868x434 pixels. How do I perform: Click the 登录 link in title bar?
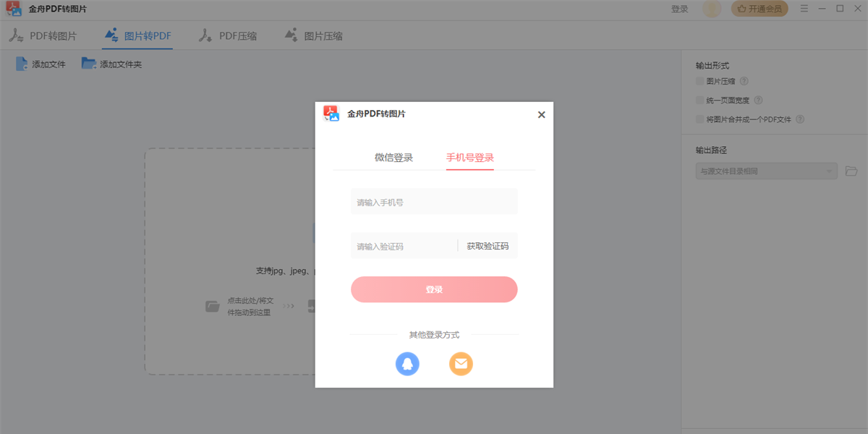(x=680, y=9)
